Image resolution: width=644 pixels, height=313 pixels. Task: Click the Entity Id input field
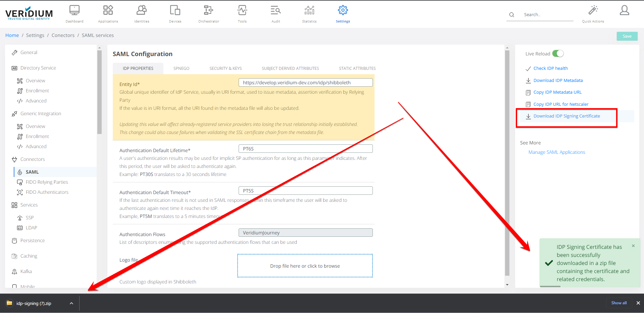click(x=305, y=83)
